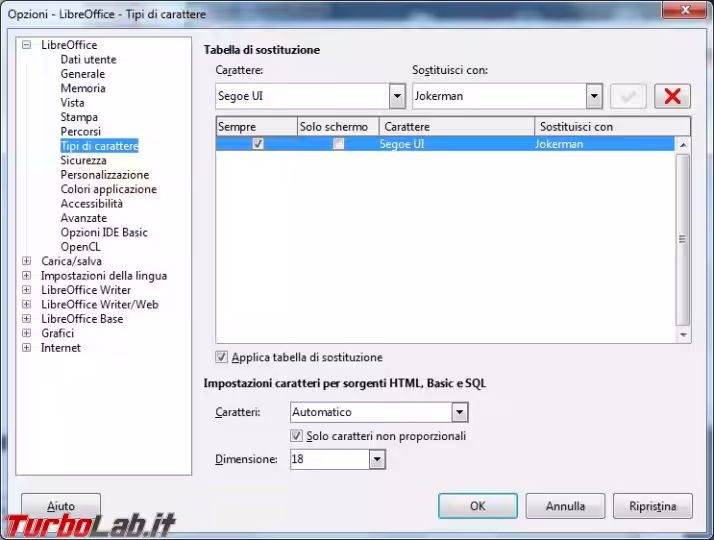This screenshot has height=540, width=714.
Task: Click the Annulla button
Action: click(x=565, y=506)
